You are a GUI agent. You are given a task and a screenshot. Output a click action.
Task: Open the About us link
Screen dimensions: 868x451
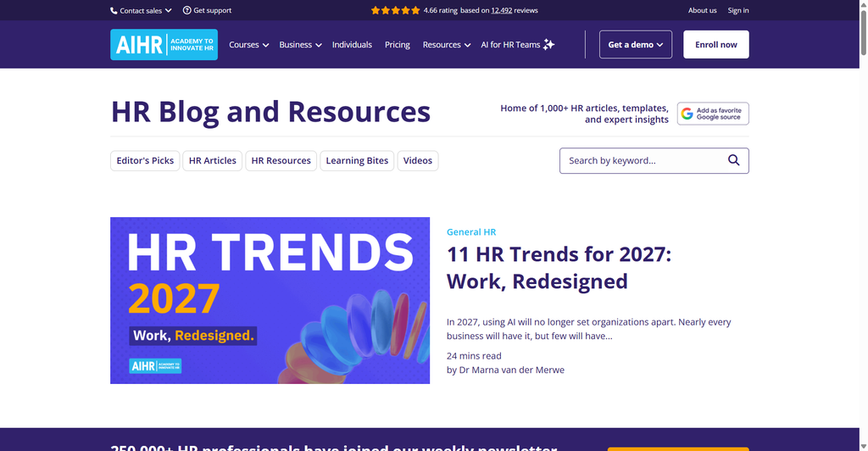(702, 10)
